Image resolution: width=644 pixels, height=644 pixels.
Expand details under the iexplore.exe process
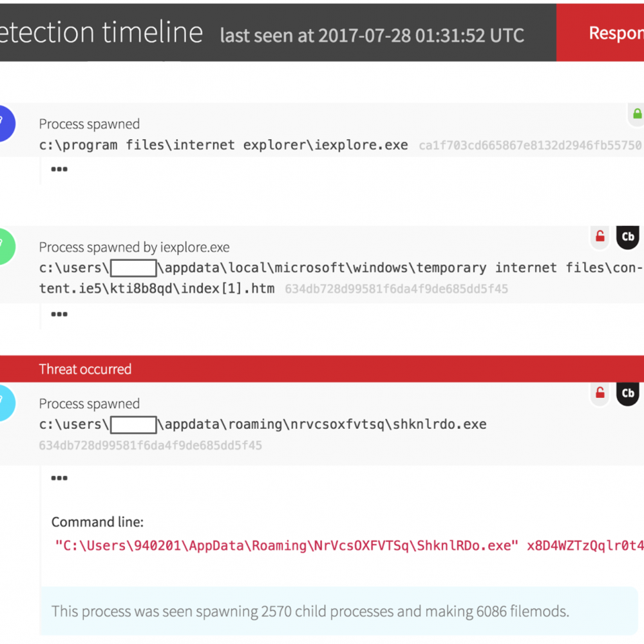59,170
